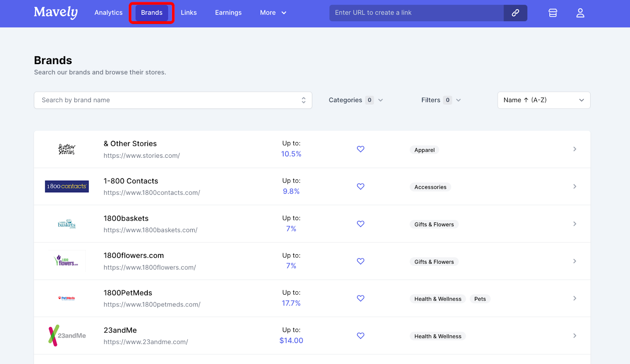Click the 1800PetMeds brand name
This screenshot has width=630, height=364.
pos(128,293)
